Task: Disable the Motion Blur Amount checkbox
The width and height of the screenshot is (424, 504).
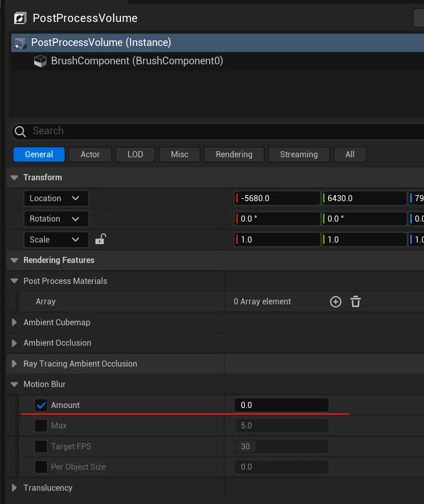Action: tap(41, 405)
